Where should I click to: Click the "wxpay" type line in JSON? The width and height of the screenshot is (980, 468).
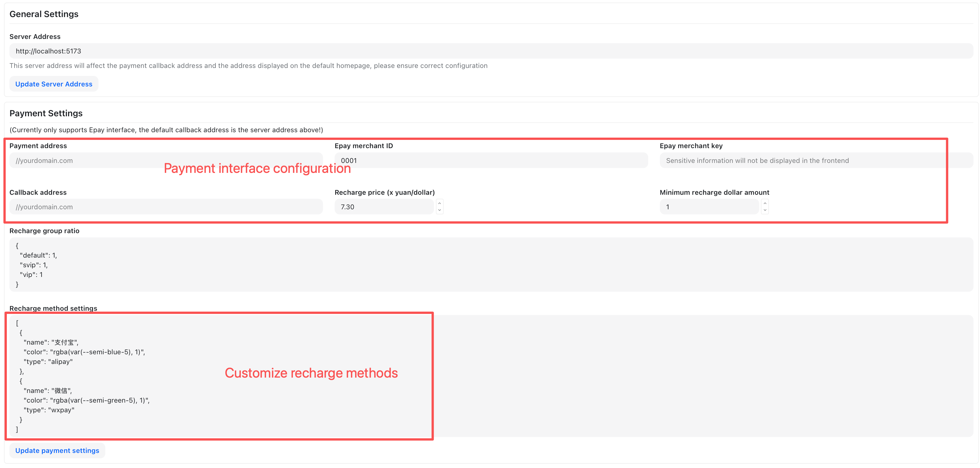pyautogui.click(x=49, y=410)
